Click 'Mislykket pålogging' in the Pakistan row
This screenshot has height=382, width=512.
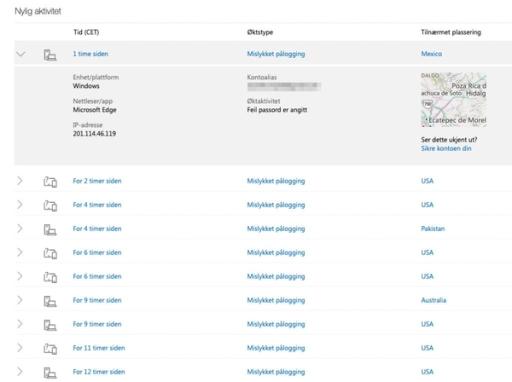(276, 229)
